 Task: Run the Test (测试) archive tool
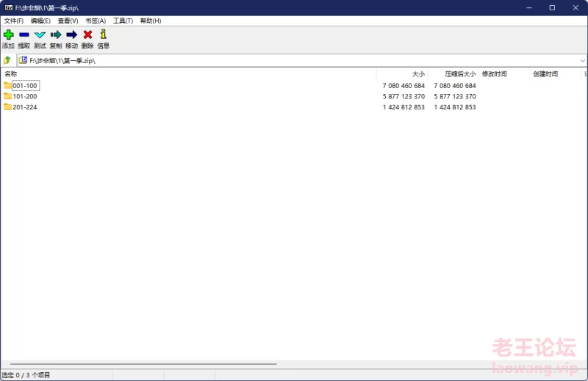40,35
